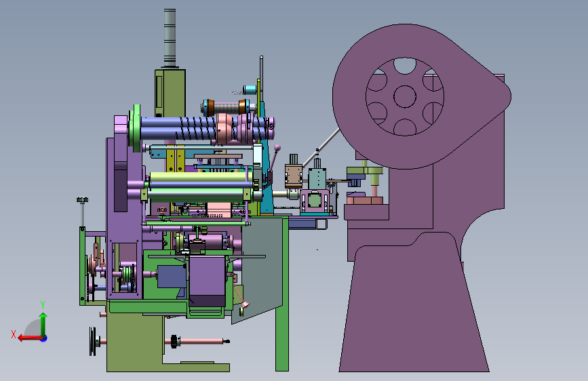Select the gray signal tower light on top

[x=170, y=38]
